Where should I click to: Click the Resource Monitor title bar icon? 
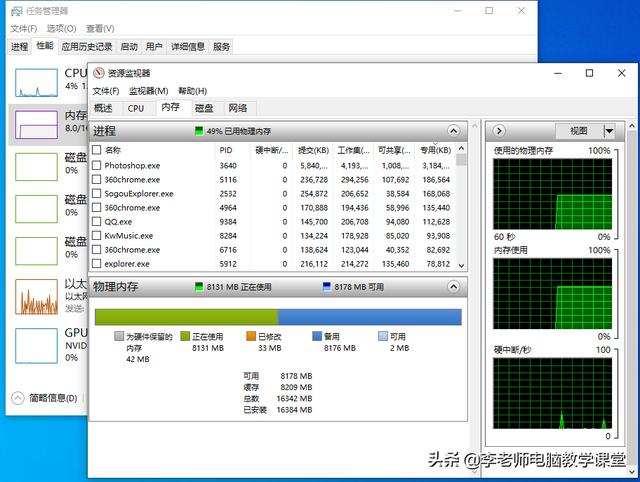point(98,73)
